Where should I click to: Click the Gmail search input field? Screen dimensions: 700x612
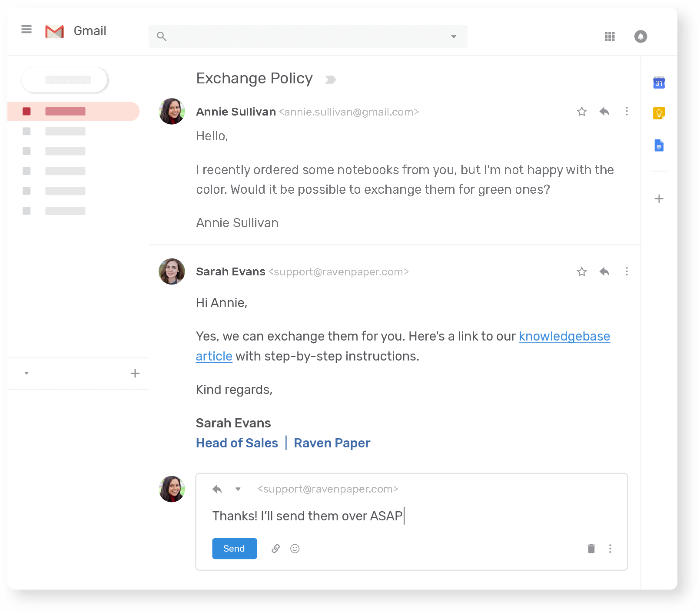(x=304, y=36)
